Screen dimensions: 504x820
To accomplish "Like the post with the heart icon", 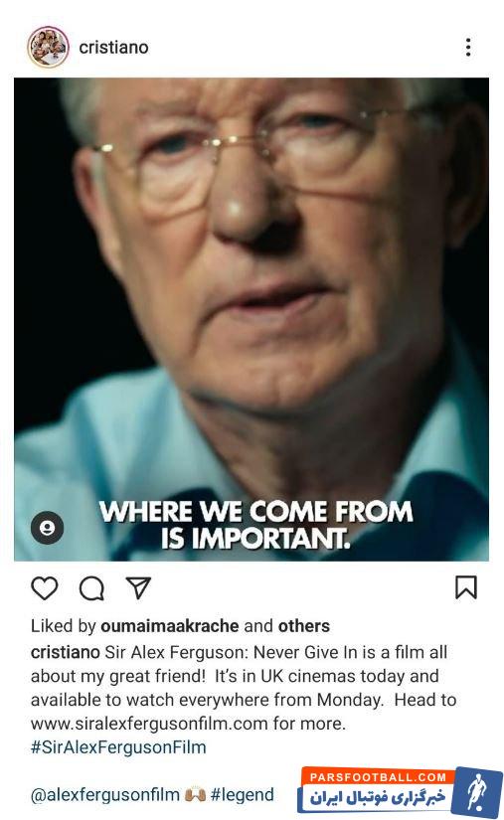I will point(45,588).
